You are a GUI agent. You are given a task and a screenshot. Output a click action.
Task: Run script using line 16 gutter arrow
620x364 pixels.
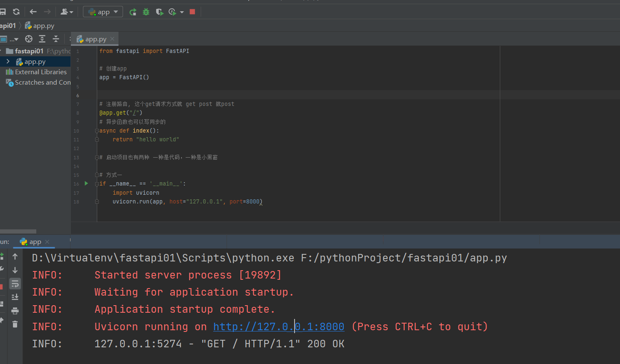[x=86, y=183]
